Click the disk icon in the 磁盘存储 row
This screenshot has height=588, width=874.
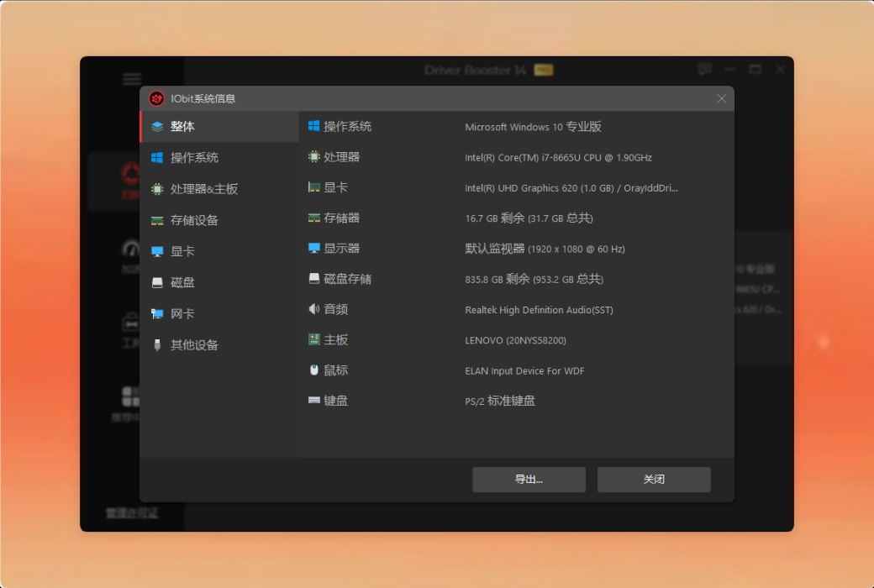[x=313, y=278]
